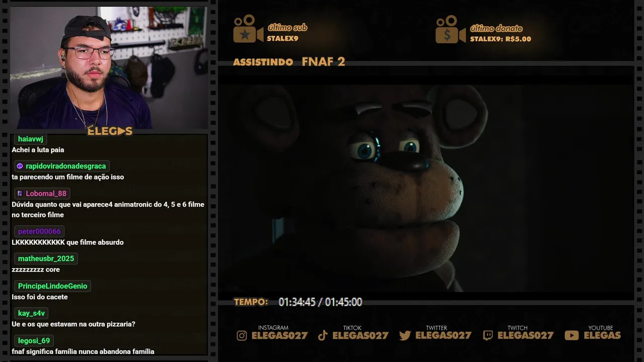The height and width of the screenshot is (362, 644).
Task: Open Twitter handle ELEGAS027
Action: (443, 335)
